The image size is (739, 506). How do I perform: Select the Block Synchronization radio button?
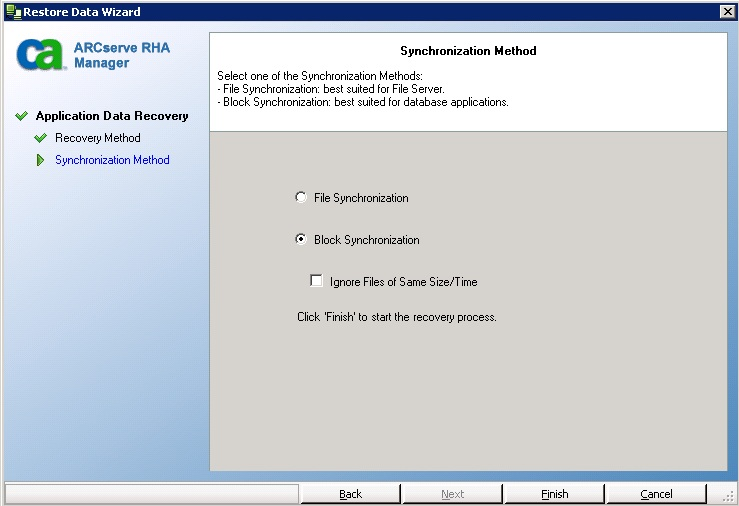pyautogui.click(x=301, y=239)
